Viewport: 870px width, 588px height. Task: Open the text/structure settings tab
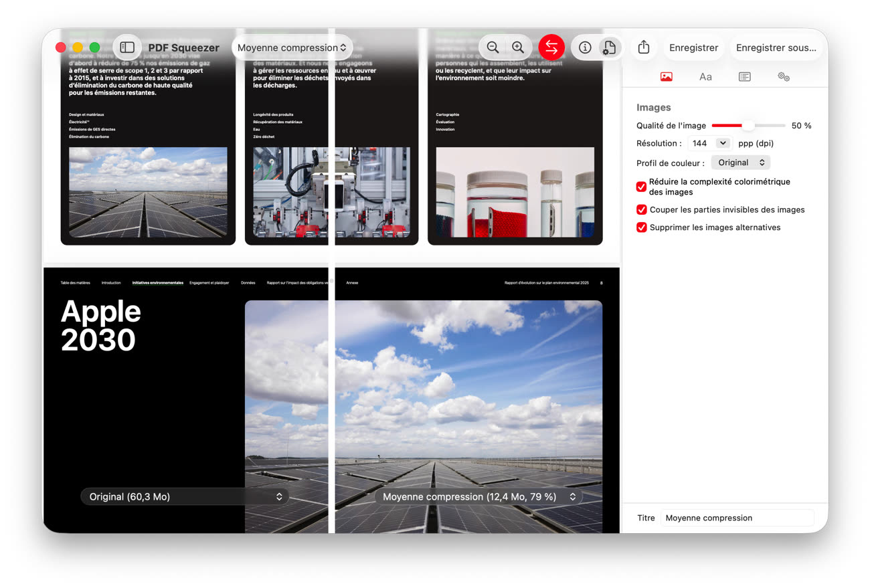[744, 77]
